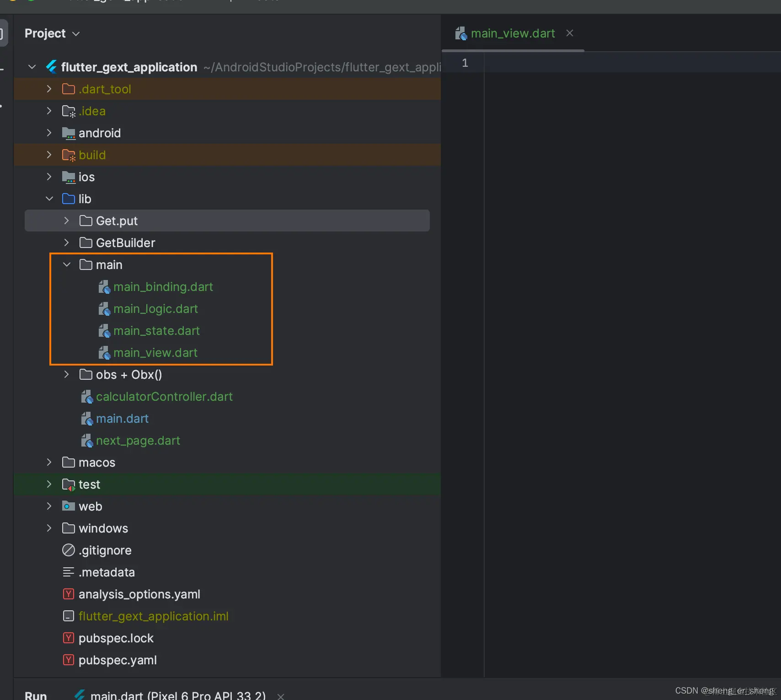Viewport: 781px width, 700px height.
Task: Expand the Get.put folder chevron
Action: tap(66, 221)
